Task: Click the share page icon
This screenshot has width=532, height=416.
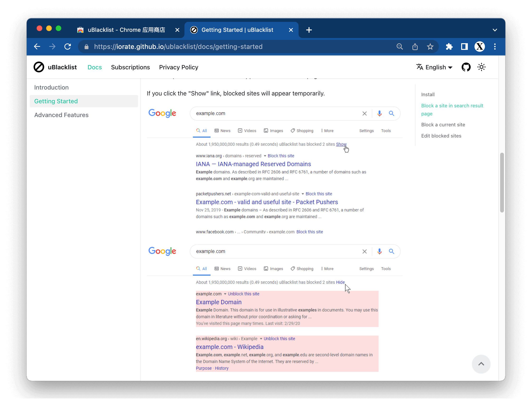Action: (x=415, y=47)
